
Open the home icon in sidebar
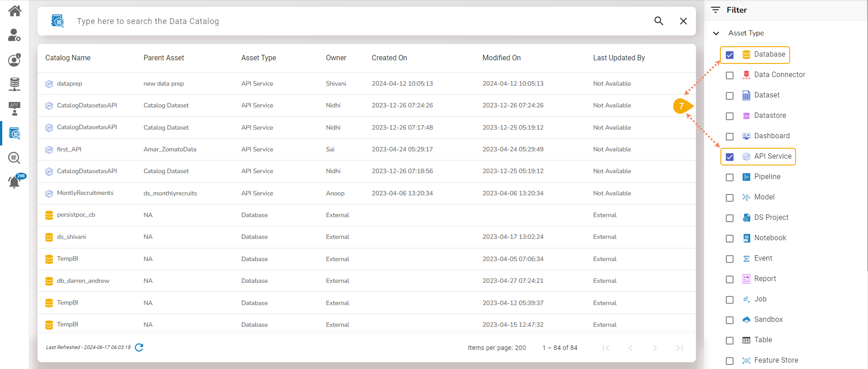(14, 10)
